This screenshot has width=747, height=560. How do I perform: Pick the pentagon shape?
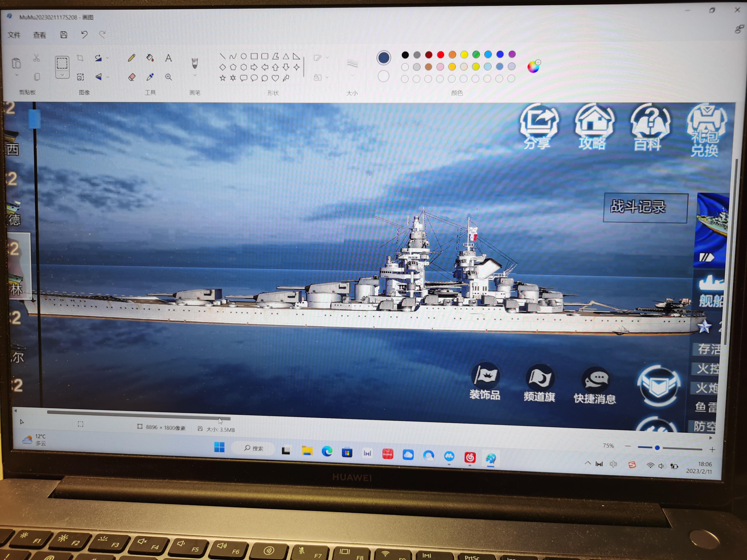tap(233, 67)
